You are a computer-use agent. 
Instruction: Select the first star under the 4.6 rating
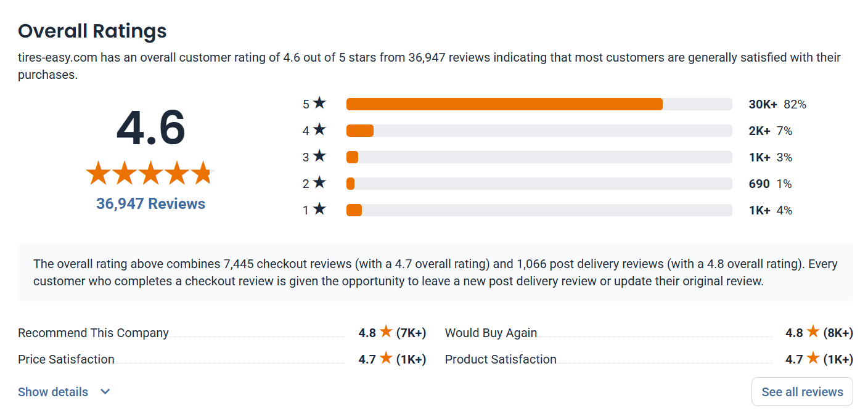click(x=98, y=173)
